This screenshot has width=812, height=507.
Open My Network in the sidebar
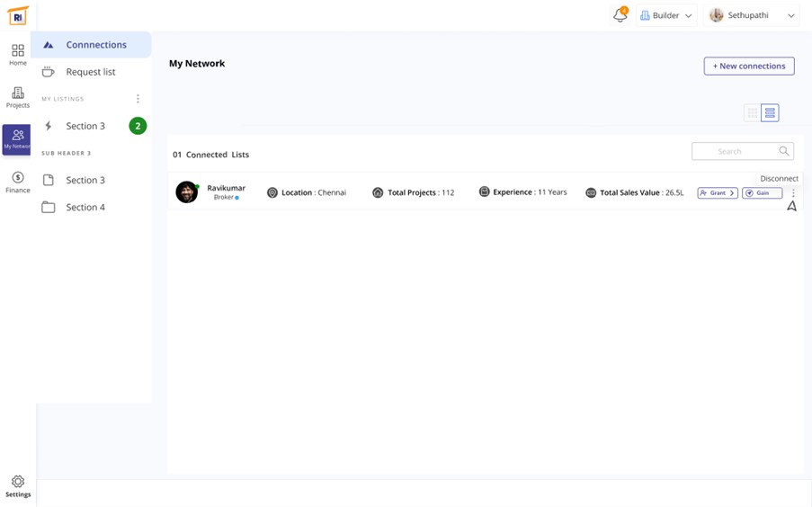(17, 139)
